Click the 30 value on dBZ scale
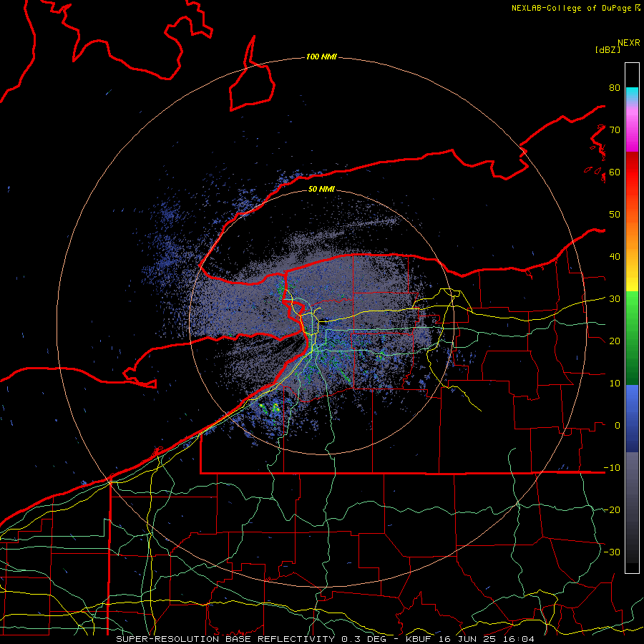 click(615, 298)
